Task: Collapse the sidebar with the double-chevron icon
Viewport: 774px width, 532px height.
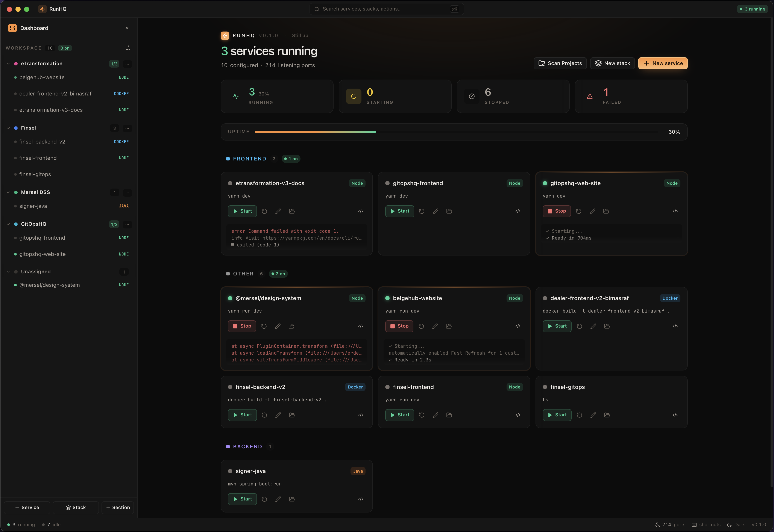Action: tap(127, 28)
